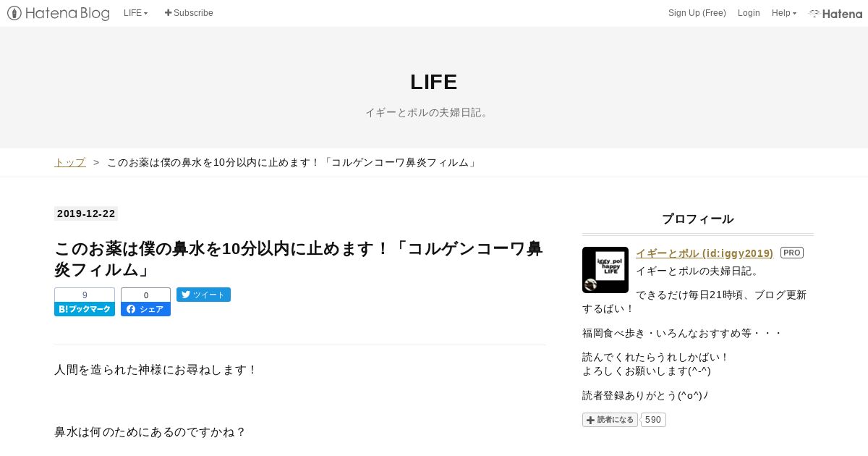View the 590 subscriber count
Screen dimensions: 868x456
click(x=653, y=420)
